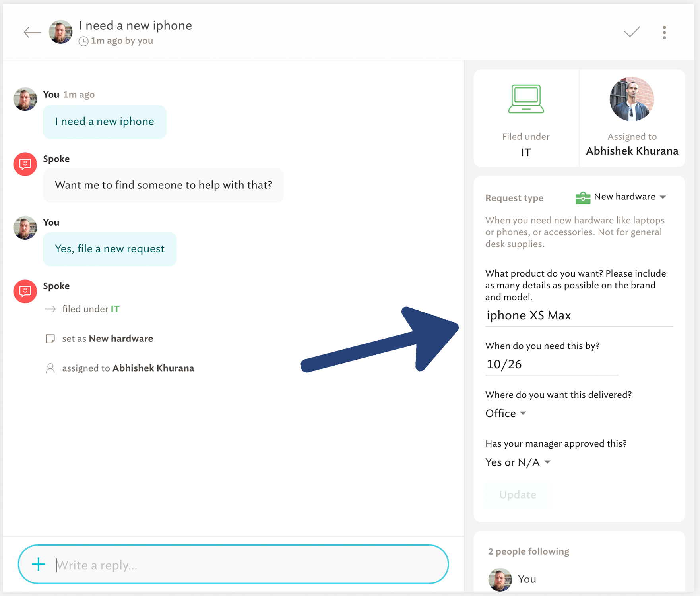Click the requester avatar in the header
The width and height of the screenshot is (700, 596).
pyautogui.click(x=60, y=32)
